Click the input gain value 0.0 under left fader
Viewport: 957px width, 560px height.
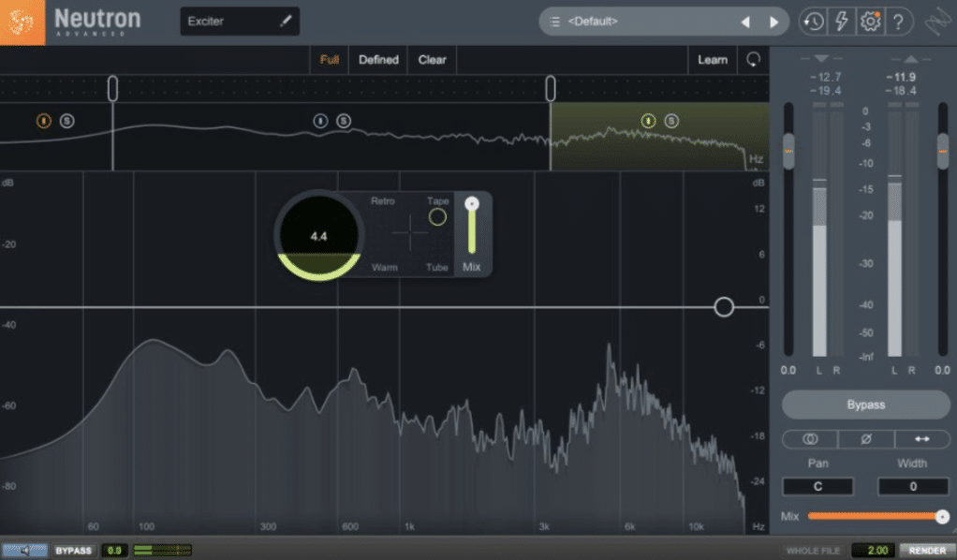(788, 370)
